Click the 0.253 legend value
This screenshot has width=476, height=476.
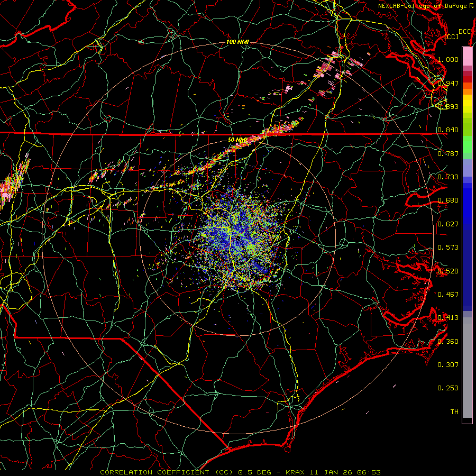coord(448,388)
